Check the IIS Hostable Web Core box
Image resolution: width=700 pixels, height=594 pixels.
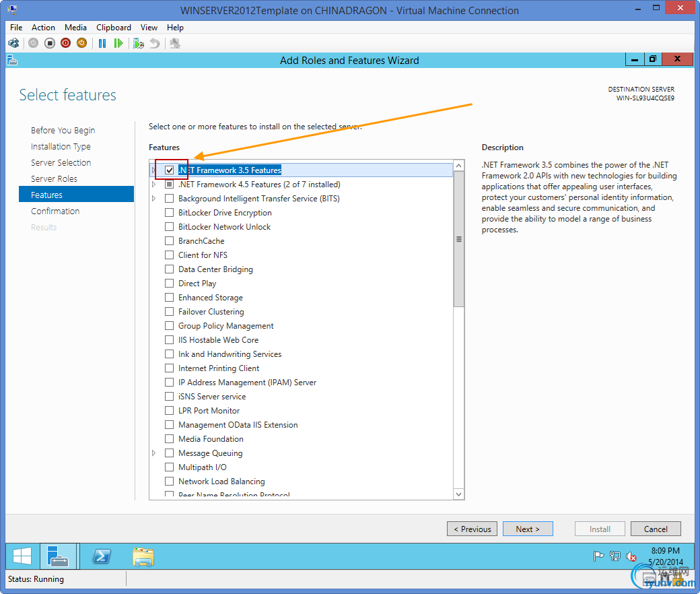click(x=169, y=340)
